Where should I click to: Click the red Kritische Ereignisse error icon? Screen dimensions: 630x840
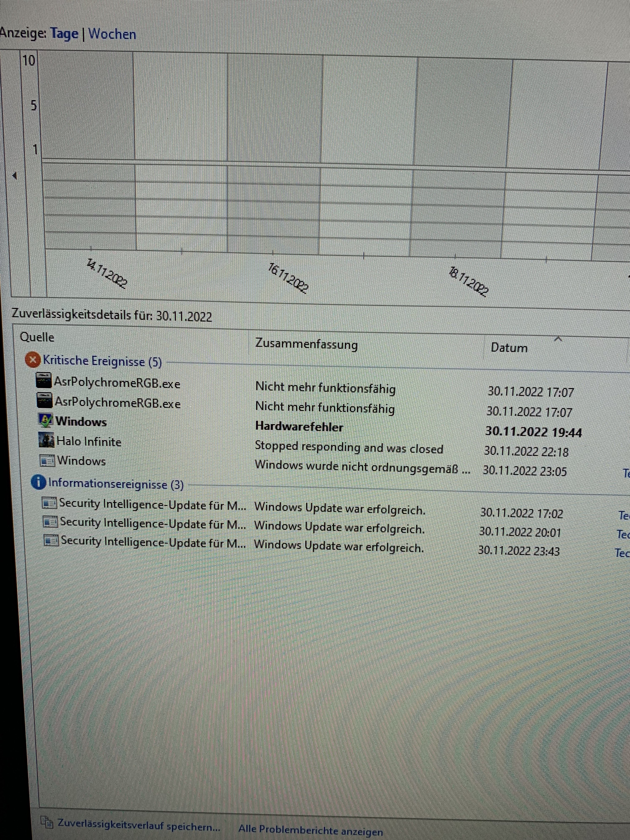pos(33,360)
